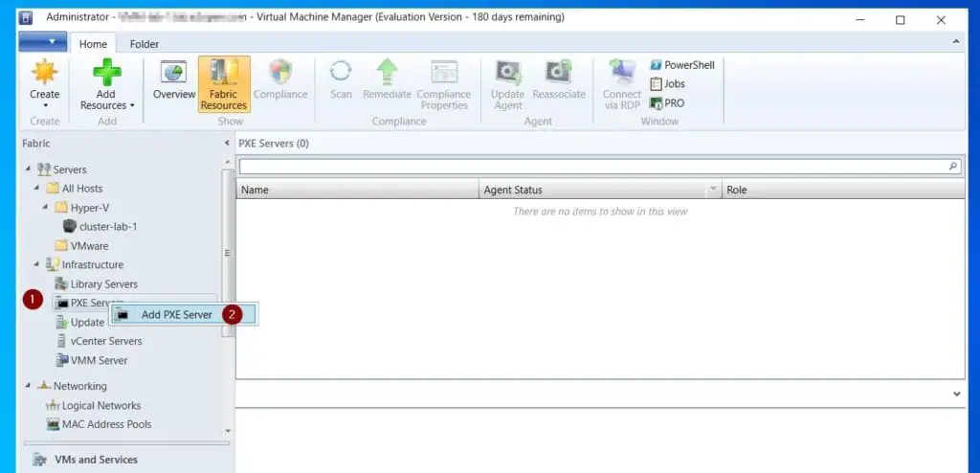Select vCenter Servers in the tree
The width and height of the screenshot is (980, 473).
click(99, 341)
